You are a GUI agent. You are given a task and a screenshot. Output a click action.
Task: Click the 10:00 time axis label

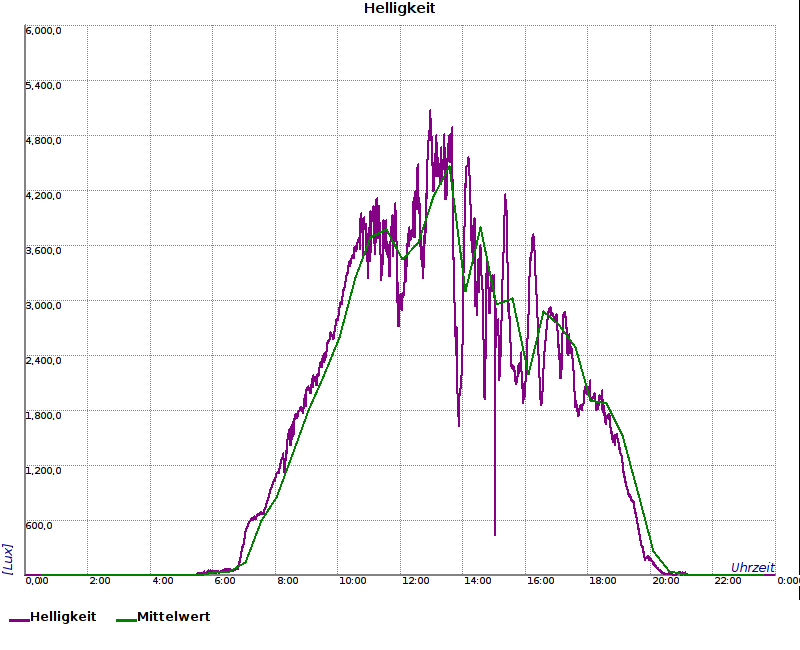pos(353,581)
